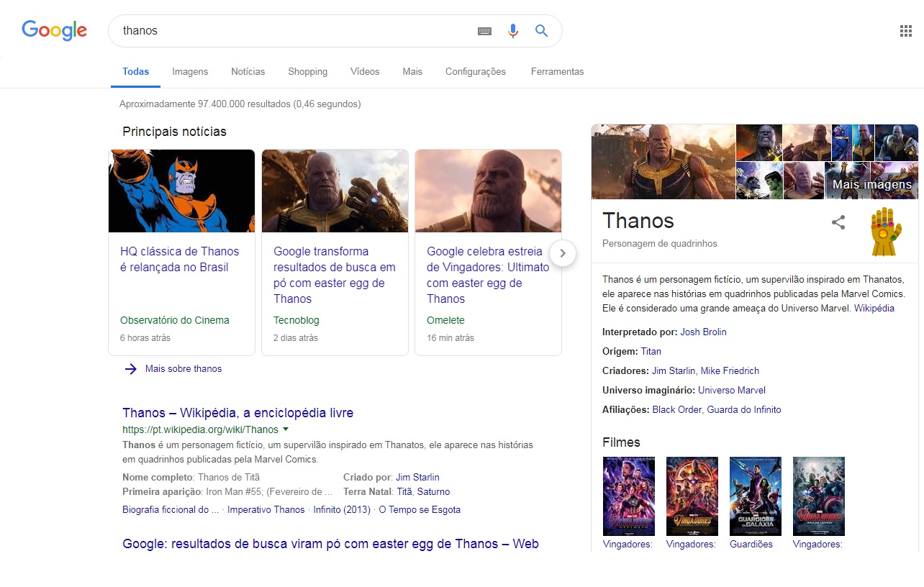The height and width of the screenshot is (587, 924).
Task: Click the comic Thanos news thumbnail
Action: tap(182, 191)
